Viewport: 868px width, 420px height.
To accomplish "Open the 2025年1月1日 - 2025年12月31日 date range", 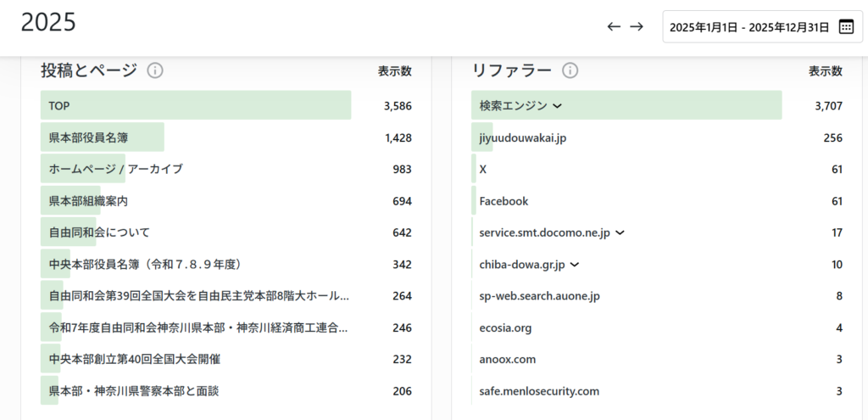I will (x=748, y=27).
